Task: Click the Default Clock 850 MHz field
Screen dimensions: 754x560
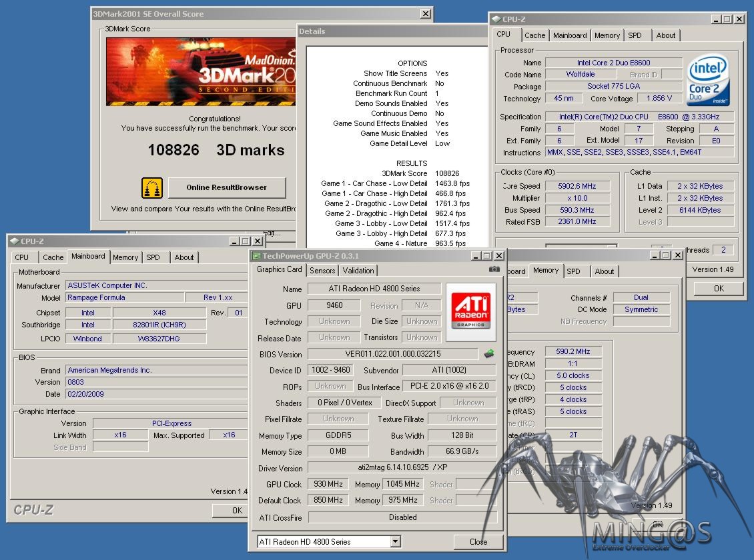Action: (328, 500)
